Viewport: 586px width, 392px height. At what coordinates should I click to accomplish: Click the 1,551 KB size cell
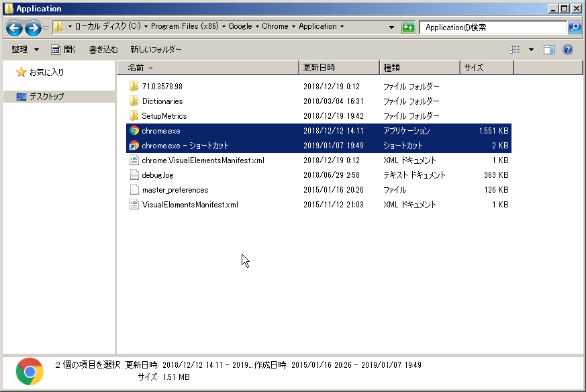[x=493, y=130]
